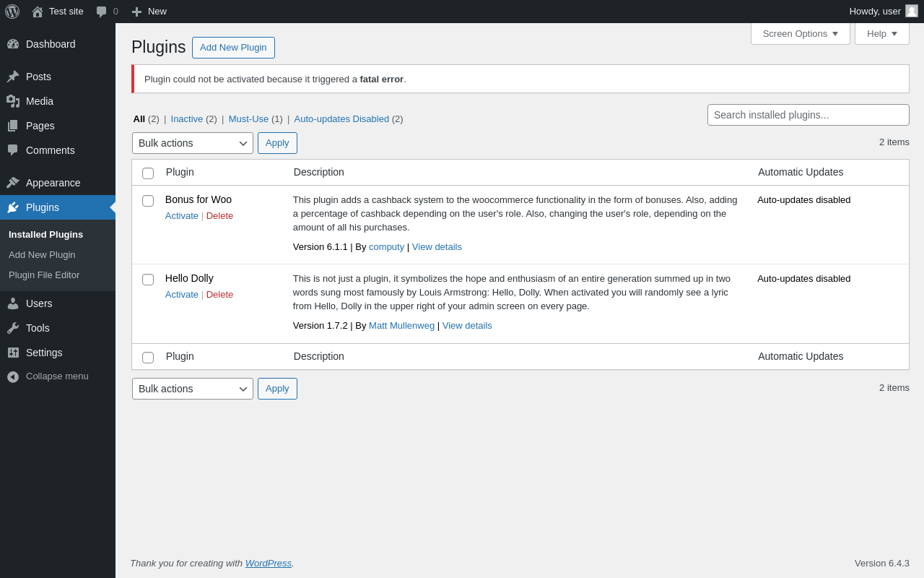Screen dimensions: 924x578
Task: Check the Bonus for Woo checkbox
Action: tap(148, 201)
